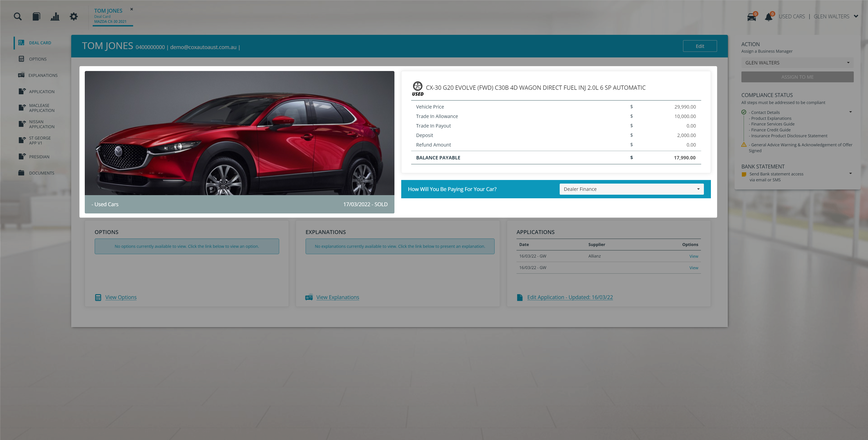The height and width of the screenshot is (440, 868).
Task: Click the 29,990.00 vehicle price value
Action: pos(685,106)
